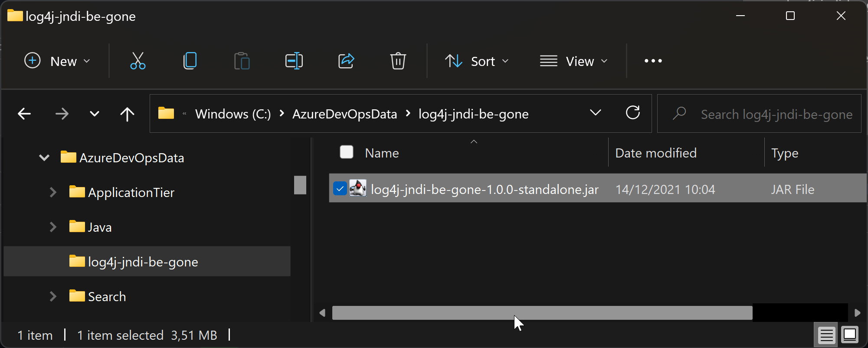The image size is (868, 348).
Task: Expand the Java folder node
Action: click(53, 227)
